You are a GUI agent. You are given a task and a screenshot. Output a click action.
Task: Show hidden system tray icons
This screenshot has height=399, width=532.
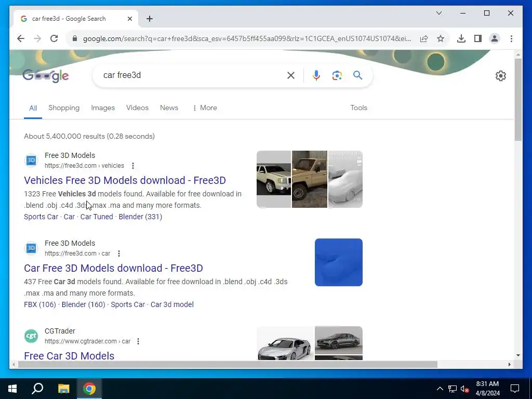(440, 389)
